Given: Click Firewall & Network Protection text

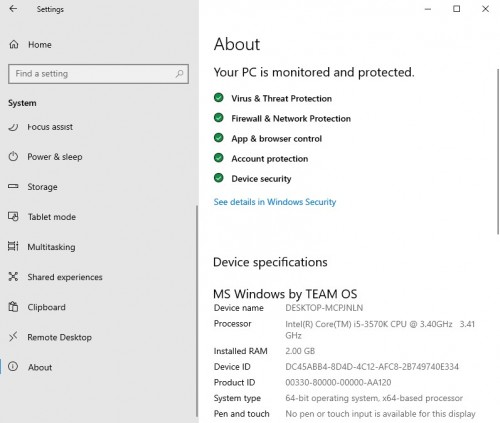Looking at the screenshot, I should pyautogui.click(x=291, y=118).
